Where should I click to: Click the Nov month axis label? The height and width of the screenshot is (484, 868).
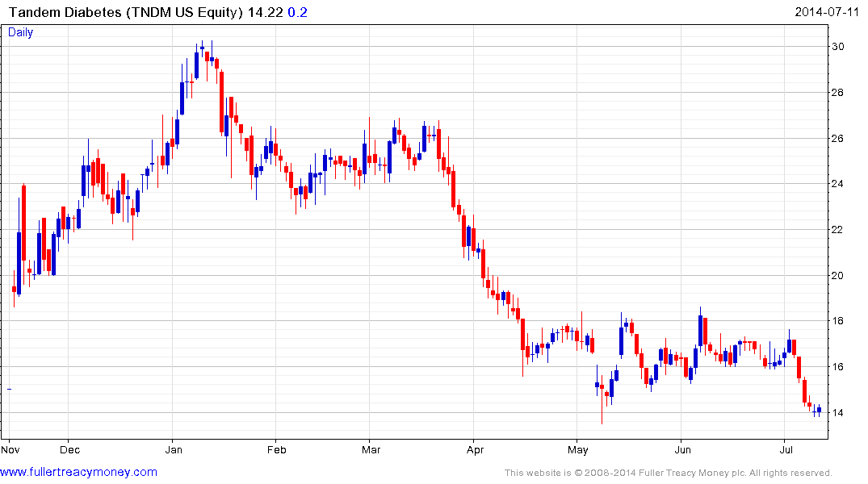pos(10,449)
